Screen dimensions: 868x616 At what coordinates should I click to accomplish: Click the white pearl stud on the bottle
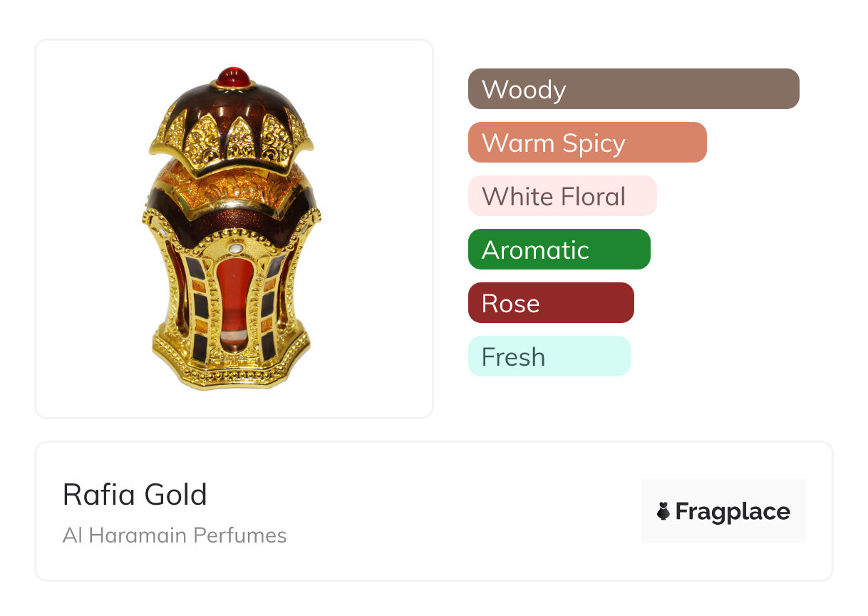235,250
